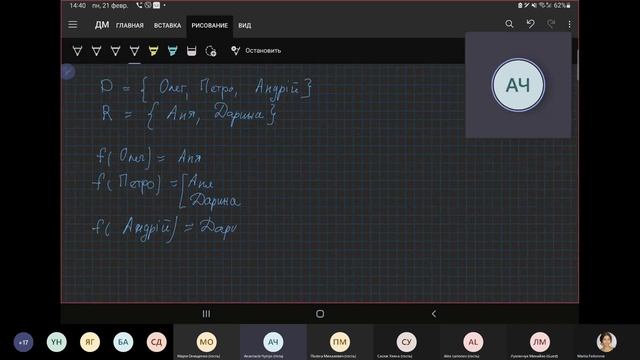Click the 14:40 clock in status bar
The height and width of the screenshot is (360, 640).
[78, 5]
